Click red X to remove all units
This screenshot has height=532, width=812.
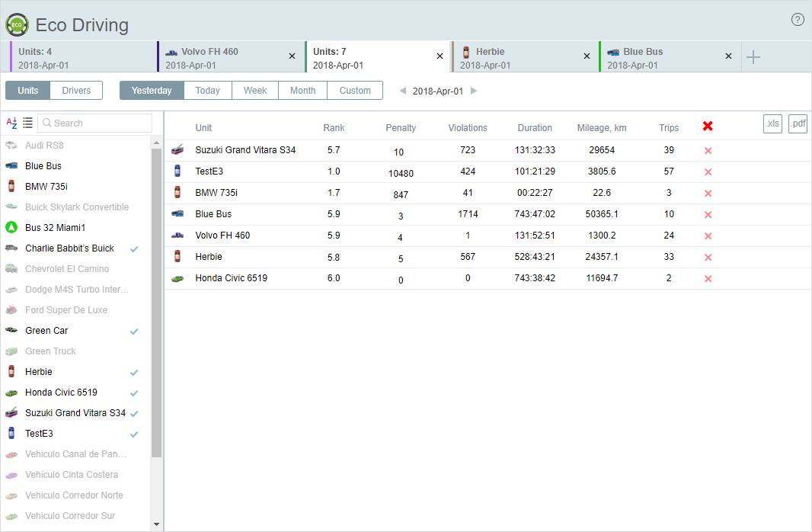pos(708,127)
